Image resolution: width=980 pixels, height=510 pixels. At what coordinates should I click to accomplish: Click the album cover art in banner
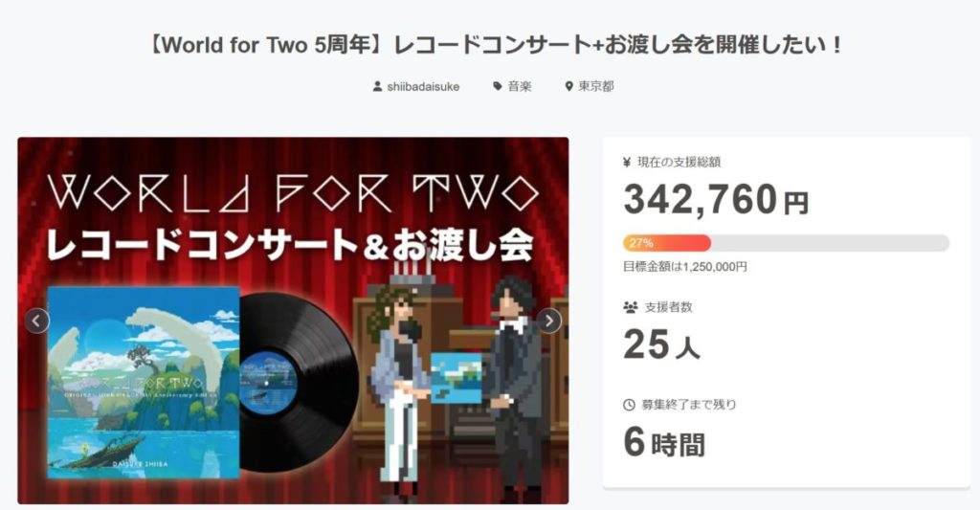point(144,383)
